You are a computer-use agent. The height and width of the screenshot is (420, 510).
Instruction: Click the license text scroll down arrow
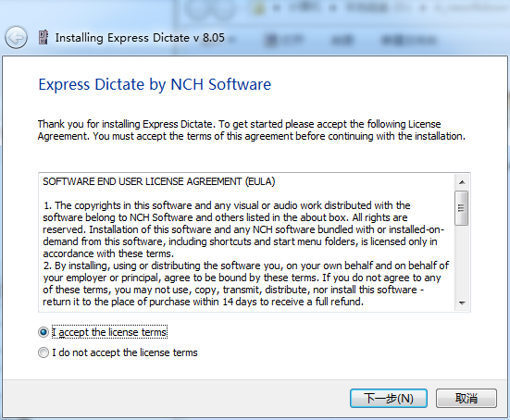(462, 303)
